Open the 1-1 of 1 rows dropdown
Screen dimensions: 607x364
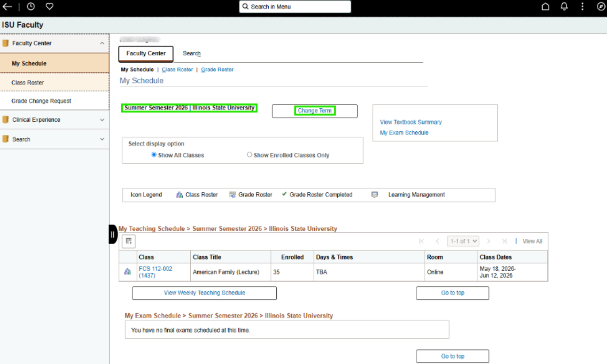pos(463,241)
